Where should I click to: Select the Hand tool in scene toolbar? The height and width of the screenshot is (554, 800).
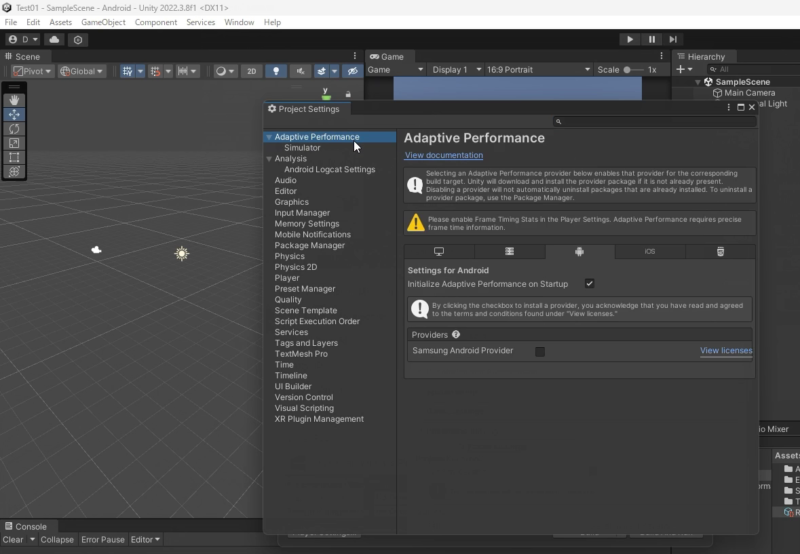[x=14, y=100]
